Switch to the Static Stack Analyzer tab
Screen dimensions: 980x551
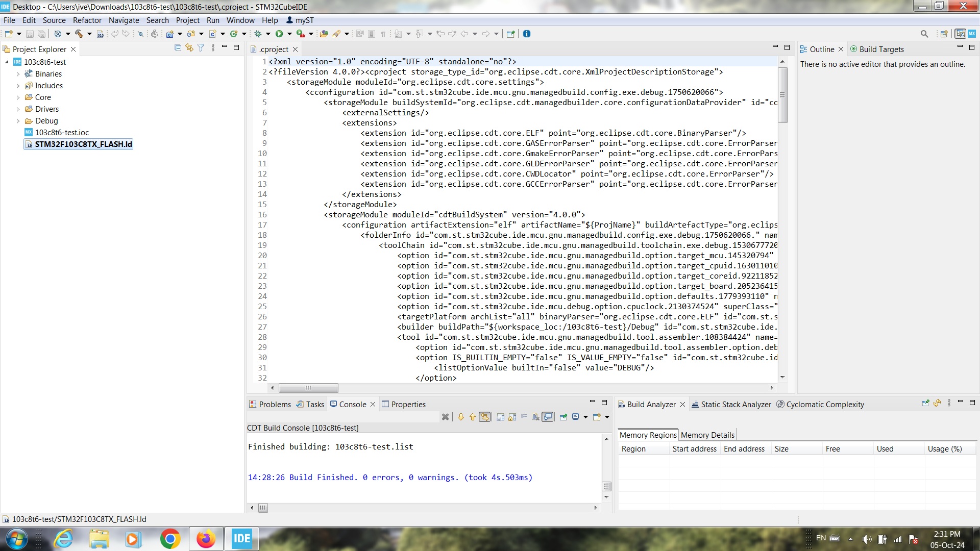pos(731,405)
